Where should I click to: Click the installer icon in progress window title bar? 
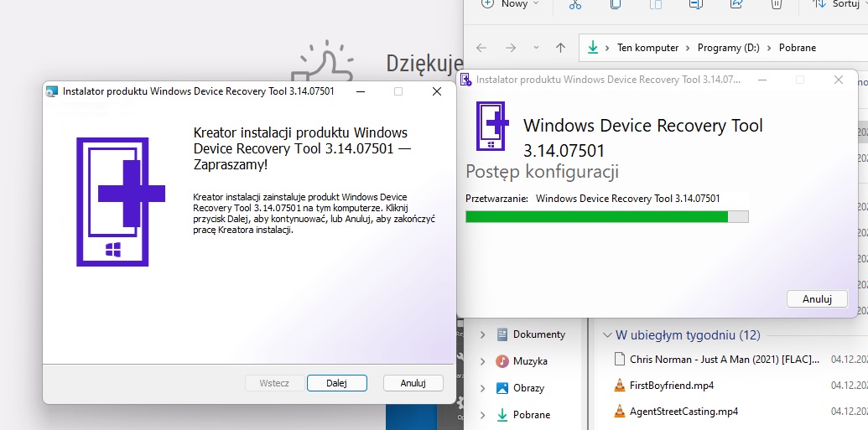coord(466,79)
